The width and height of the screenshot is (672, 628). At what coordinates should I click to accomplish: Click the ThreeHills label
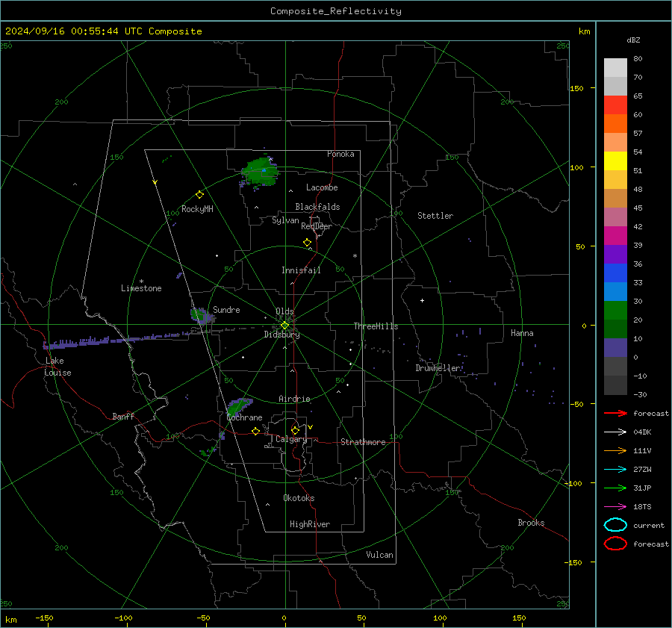(376, 326)
